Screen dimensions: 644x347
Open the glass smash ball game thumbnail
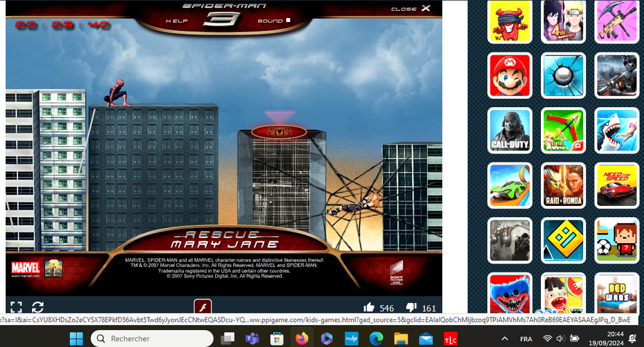click(563, 76)
